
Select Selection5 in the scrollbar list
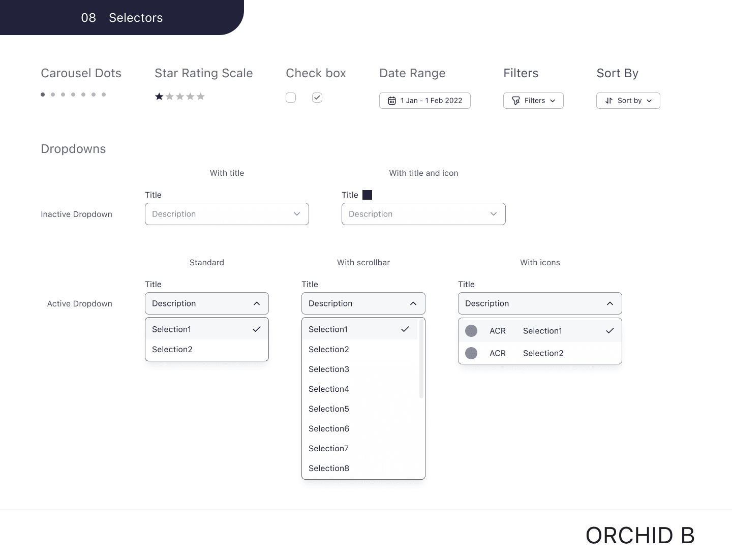pos(360,409)
